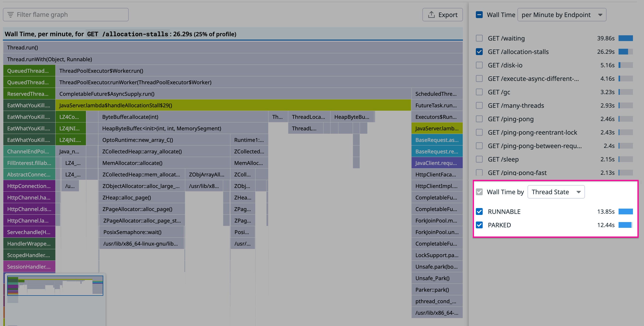Screen dimensions: 644x326
Task: Uncheck the PARKED thread state
Action: pos(479,225)
